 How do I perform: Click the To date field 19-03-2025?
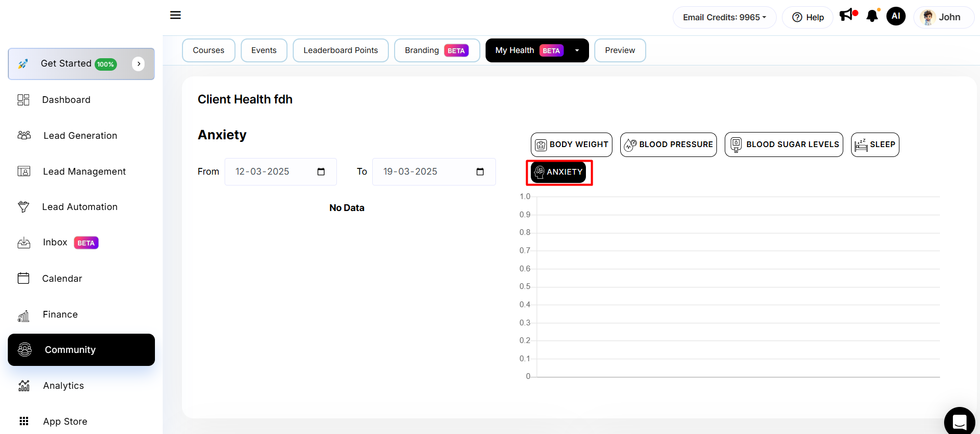(434, 172)
